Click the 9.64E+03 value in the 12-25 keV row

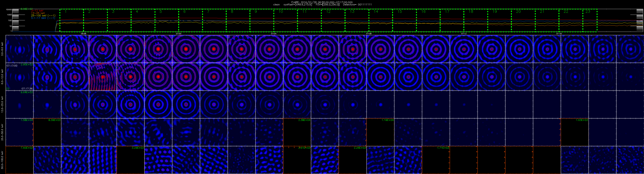coord(26,92)
